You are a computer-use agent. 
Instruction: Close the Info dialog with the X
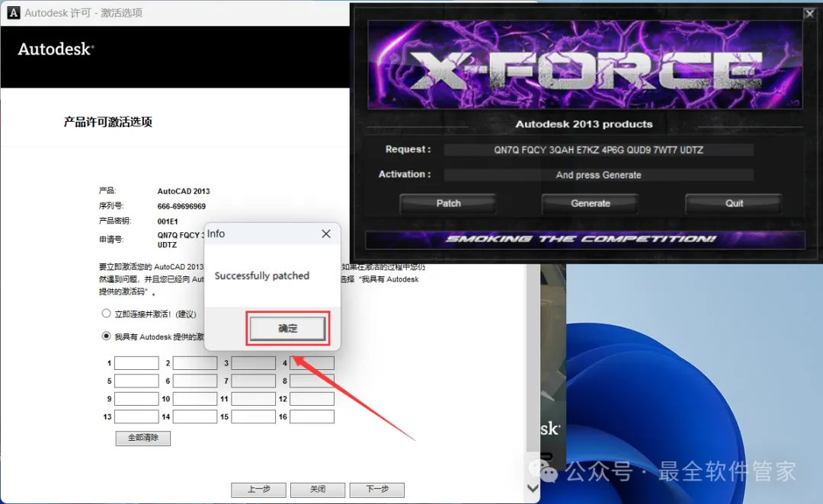[x=326, y=234]
